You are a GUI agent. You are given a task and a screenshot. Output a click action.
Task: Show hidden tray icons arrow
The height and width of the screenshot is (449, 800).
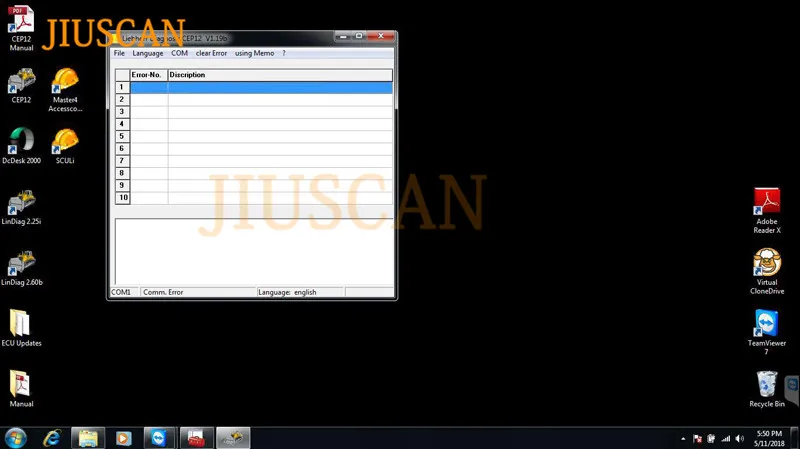[683, 439]
